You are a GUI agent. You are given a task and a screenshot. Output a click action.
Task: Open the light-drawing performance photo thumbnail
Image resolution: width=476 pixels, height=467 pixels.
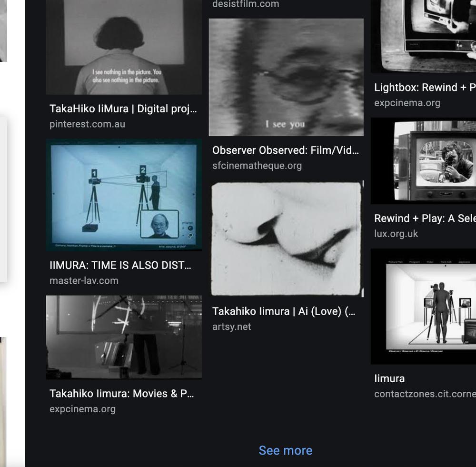point(124,338)
